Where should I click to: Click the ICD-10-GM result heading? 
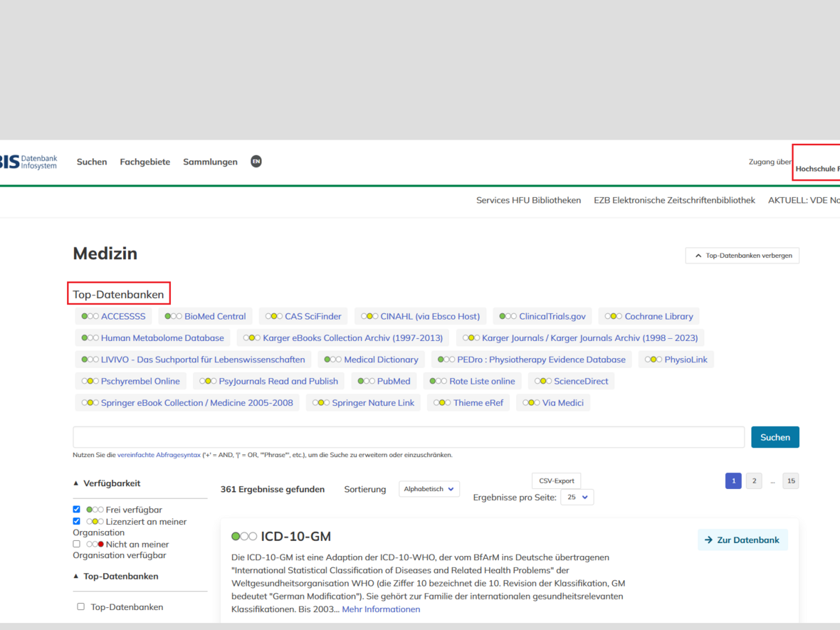point(295,536)
